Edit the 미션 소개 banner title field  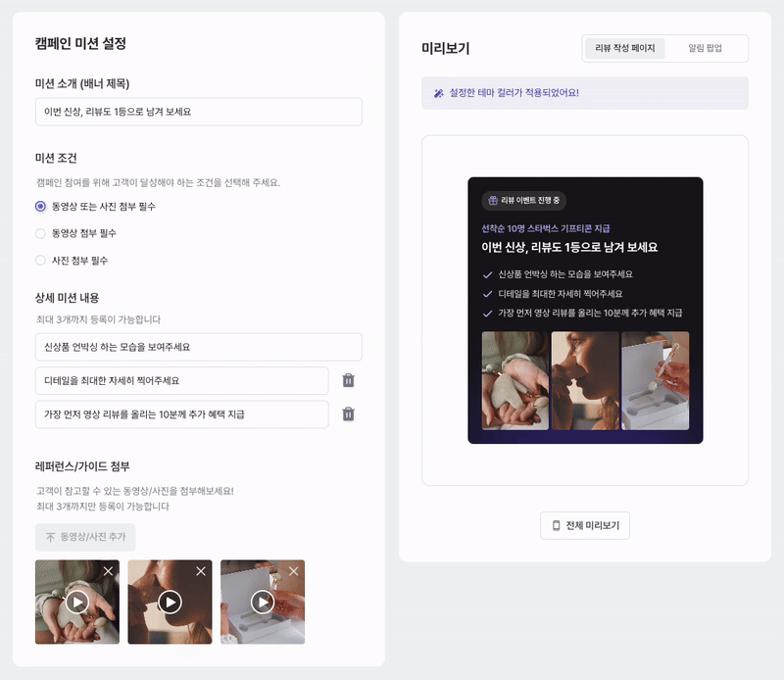199,112
